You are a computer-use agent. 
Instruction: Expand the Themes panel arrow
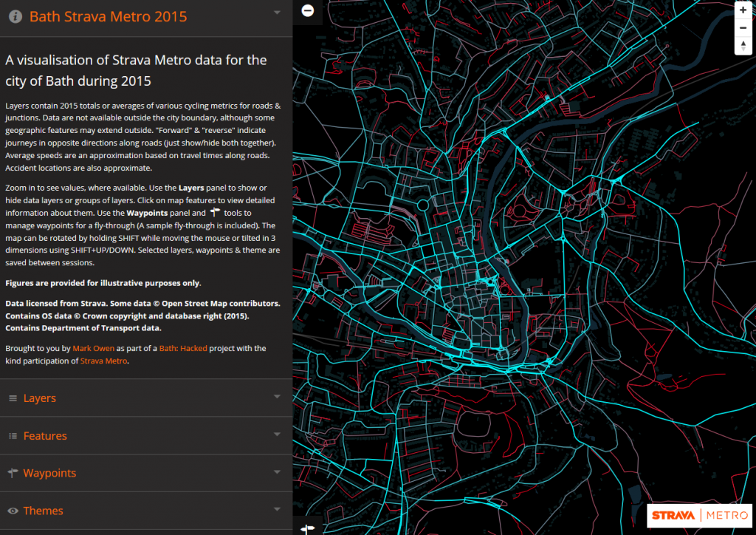tap(277, 509)
